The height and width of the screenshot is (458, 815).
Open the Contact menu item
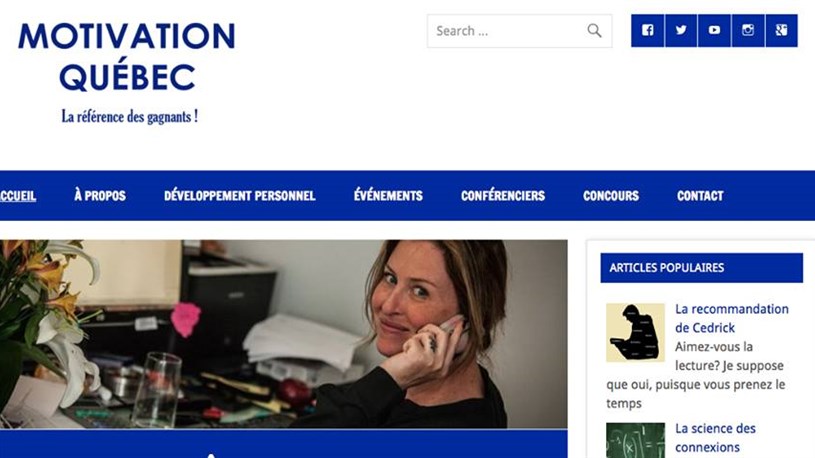[700, 196]
